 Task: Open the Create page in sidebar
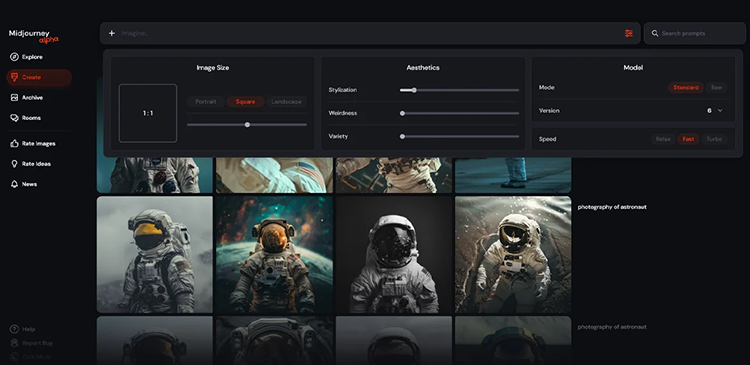point(39,77)
